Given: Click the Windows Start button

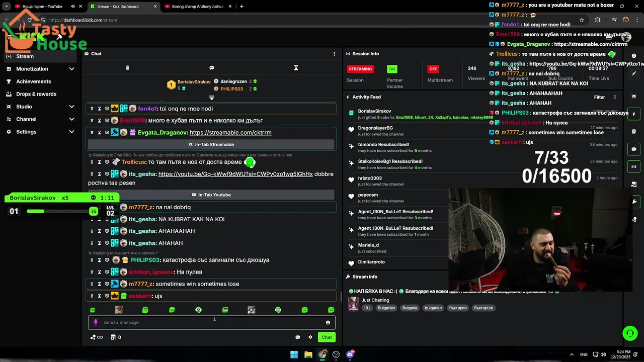Looking at the screenshot, I should 294,354.
